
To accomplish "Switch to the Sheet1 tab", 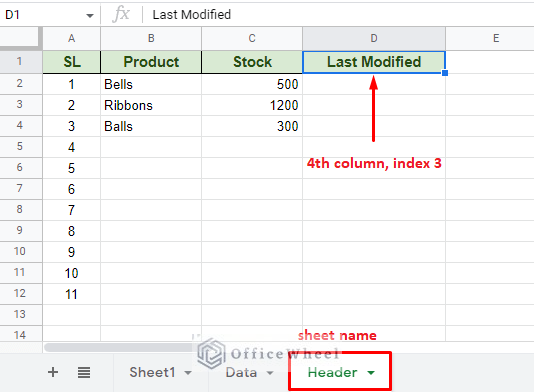I will (x=152, y=372).
